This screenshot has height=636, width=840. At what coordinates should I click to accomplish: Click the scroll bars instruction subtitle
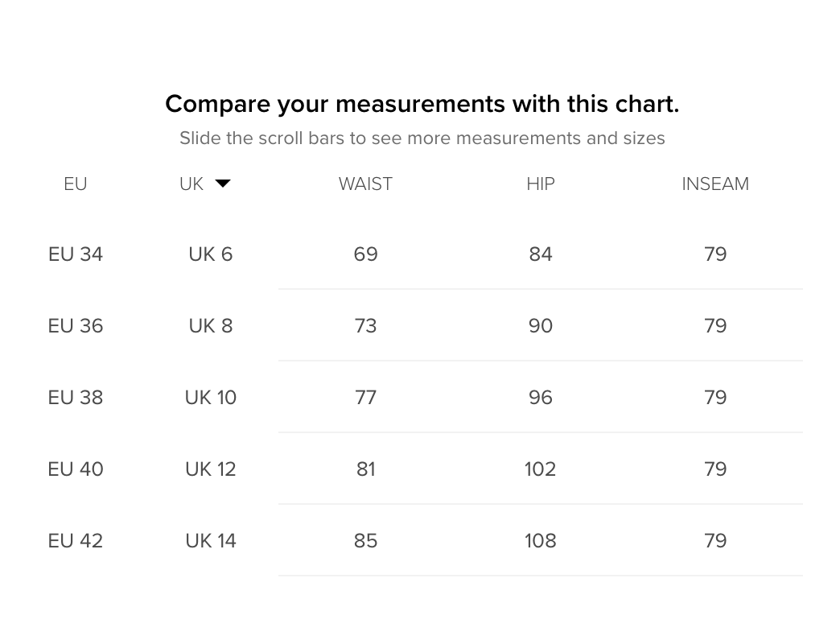[422, 138]
